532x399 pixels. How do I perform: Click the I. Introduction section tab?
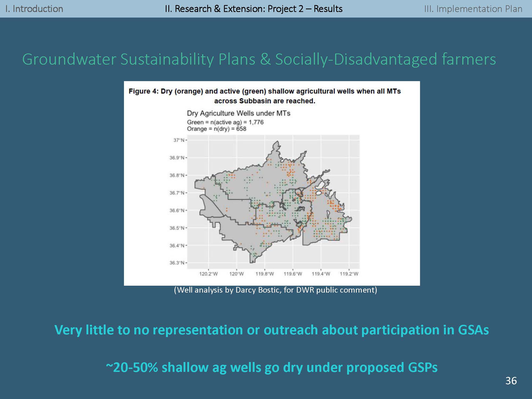click(34, 9)
